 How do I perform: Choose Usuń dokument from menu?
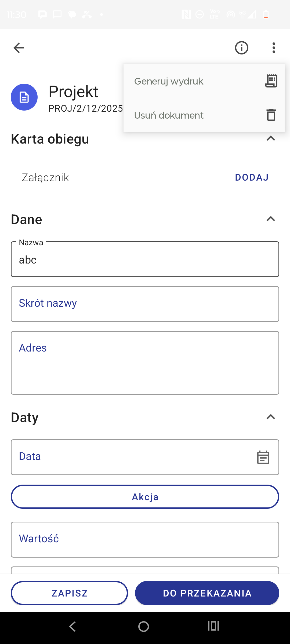tap(169, 115)
